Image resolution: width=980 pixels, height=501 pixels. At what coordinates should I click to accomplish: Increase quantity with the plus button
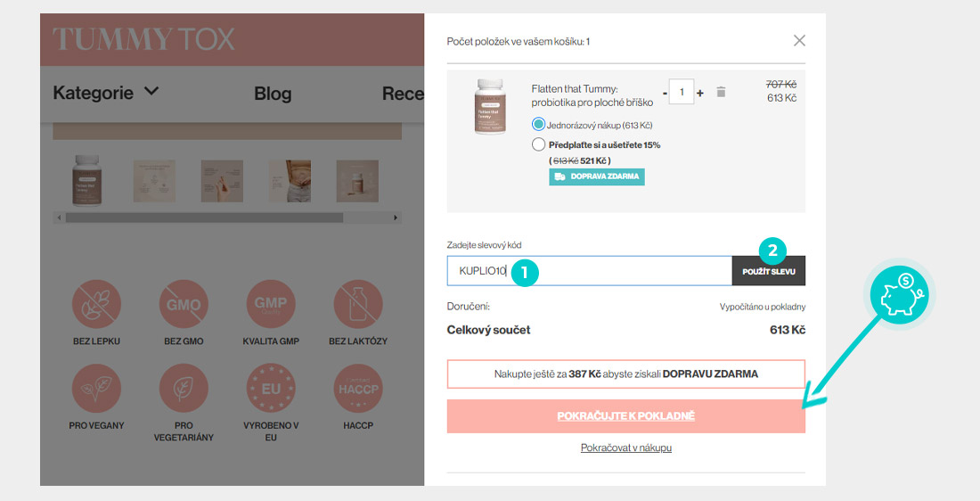[700, 93]
